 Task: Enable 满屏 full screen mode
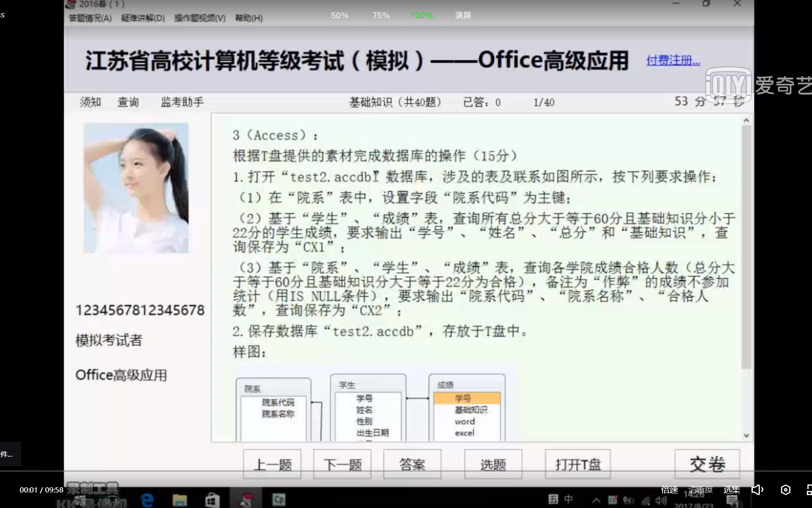coord(463,16)
